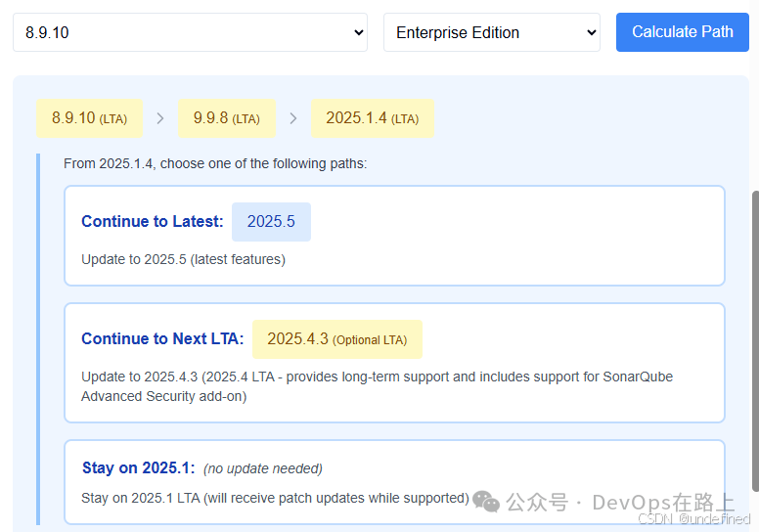Screen dimensions: 759x532
Task: Open the Enterprise Edition dropdown
Action: (492, 32)
